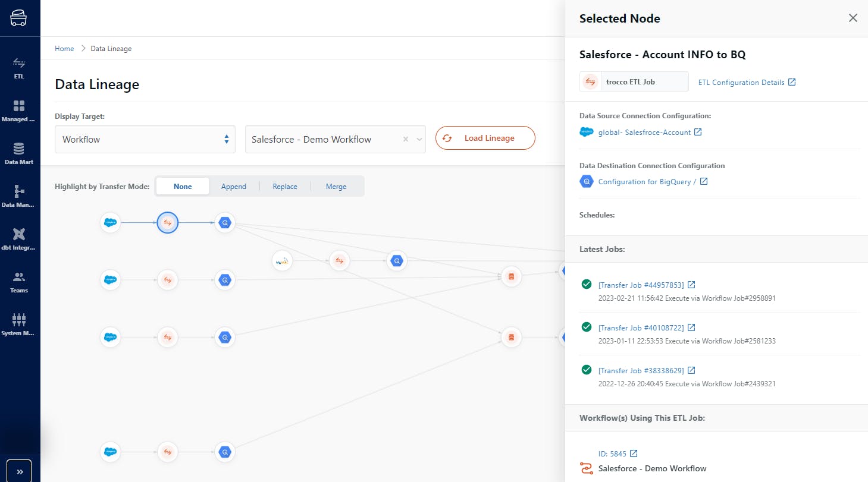Expand the sidebar with the double-chevron button
This screenshot has width=868, height=482.
(x=20, y=471)
